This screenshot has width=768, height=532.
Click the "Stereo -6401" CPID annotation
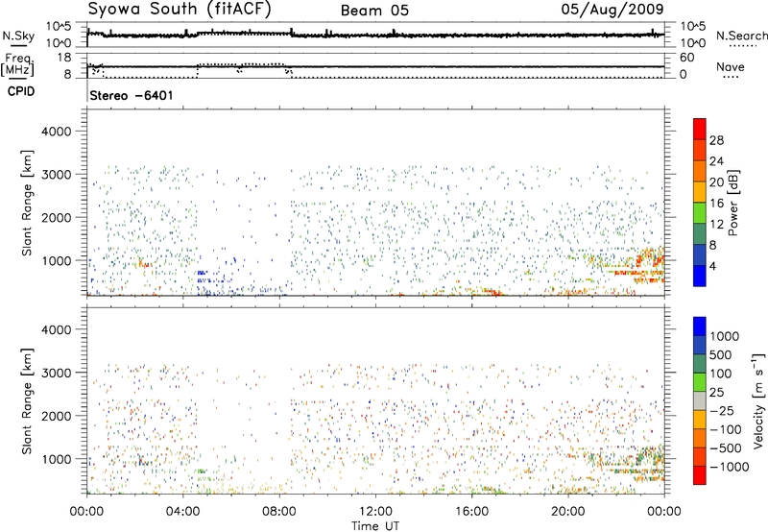click(x=132, y=95)
